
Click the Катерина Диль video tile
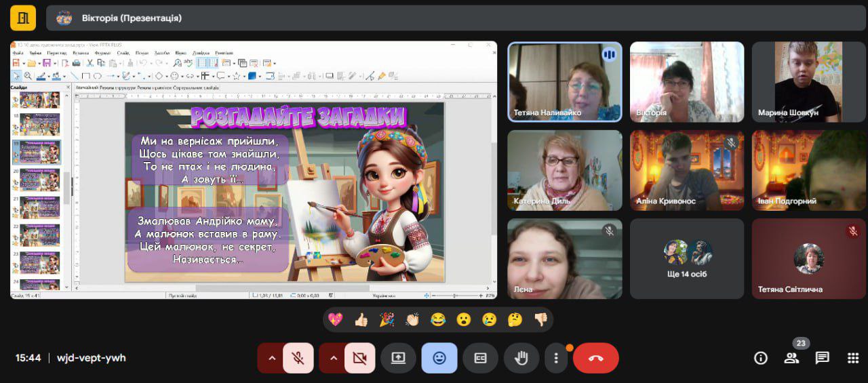click(x=564, y=170)
